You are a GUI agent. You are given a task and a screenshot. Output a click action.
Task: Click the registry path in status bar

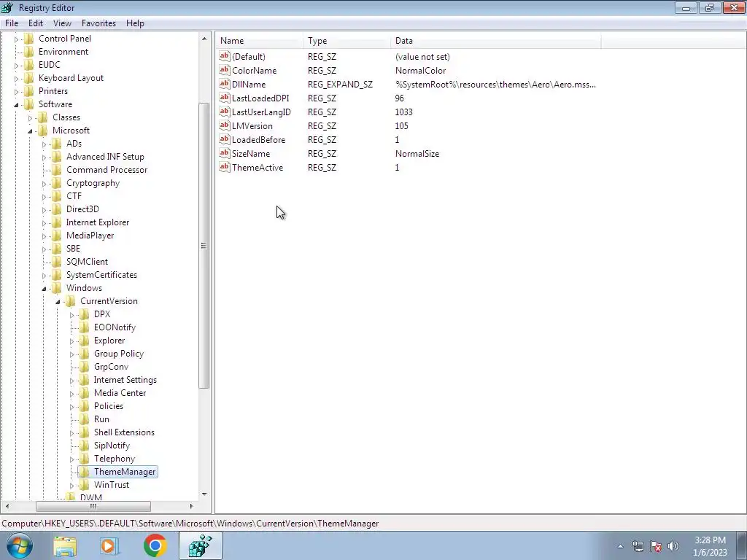(190, 523)
